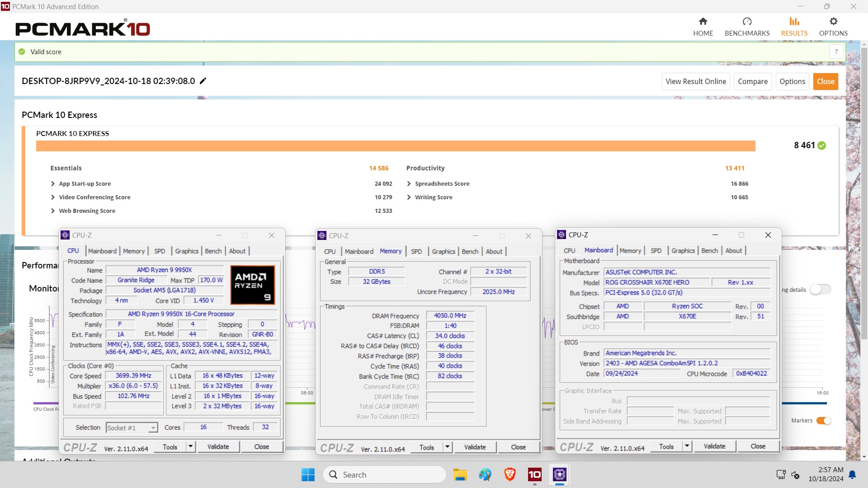868x488 pixels.
Task: Click the help question mark in Valid score bar
Action: 836,52
